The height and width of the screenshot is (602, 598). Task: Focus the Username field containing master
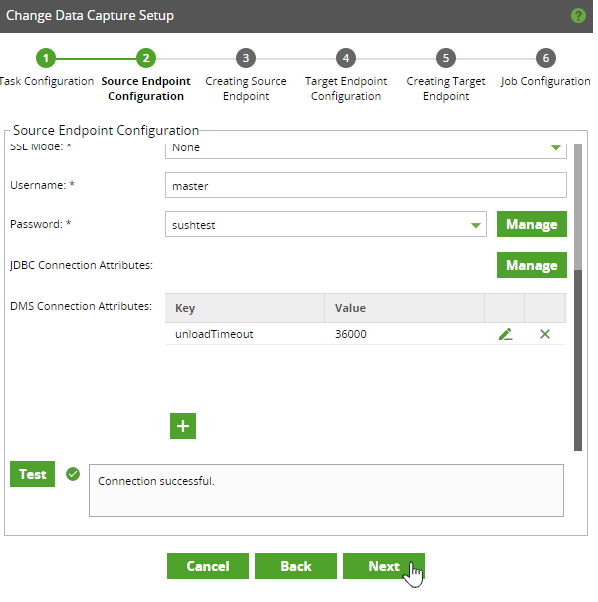point(366,185)
